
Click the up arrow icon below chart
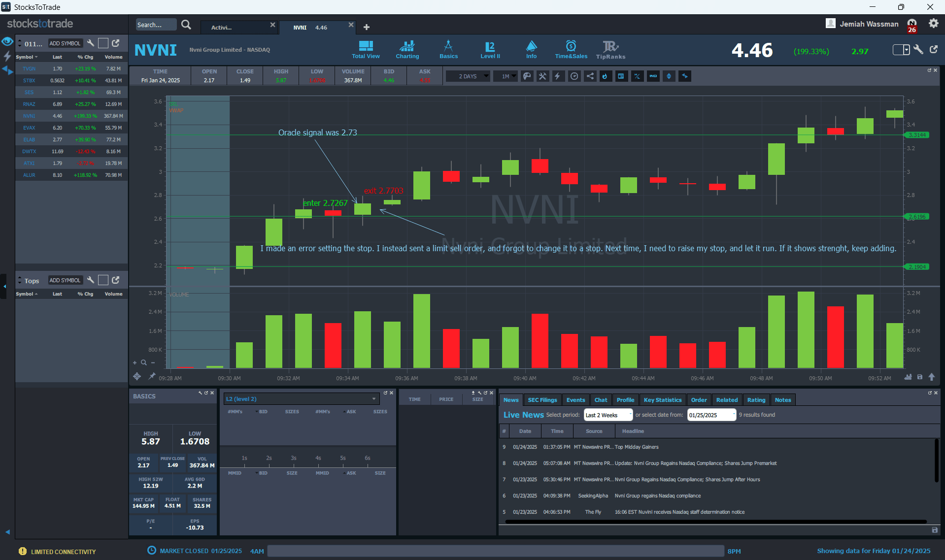[932, 377]
